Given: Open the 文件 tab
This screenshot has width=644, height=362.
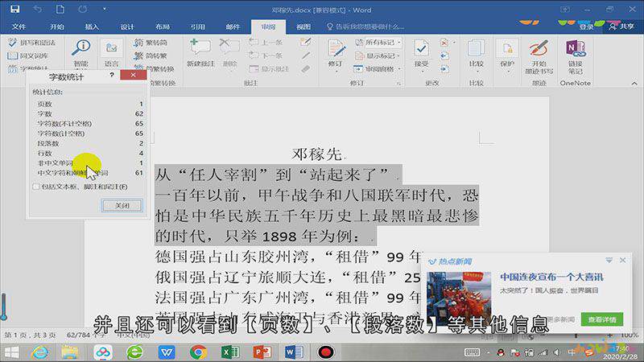Looking at the screenshot, I should (x=19, y=27).
